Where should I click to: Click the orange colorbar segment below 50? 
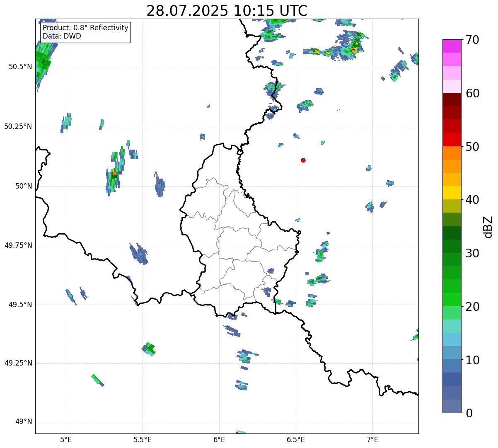tap(452, 153)
